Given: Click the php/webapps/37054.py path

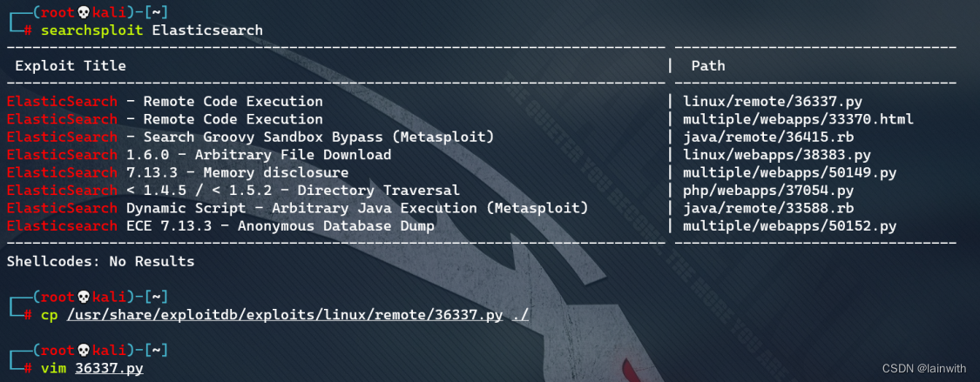Looking at the screenshot, I should (768, 191).
